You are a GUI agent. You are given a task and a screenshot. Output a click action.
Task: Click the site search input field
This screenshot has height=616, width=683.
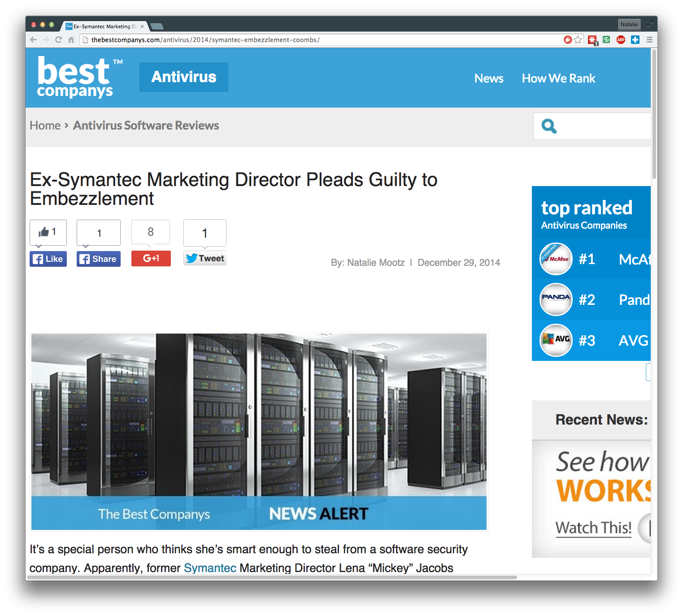coord(592,126)
